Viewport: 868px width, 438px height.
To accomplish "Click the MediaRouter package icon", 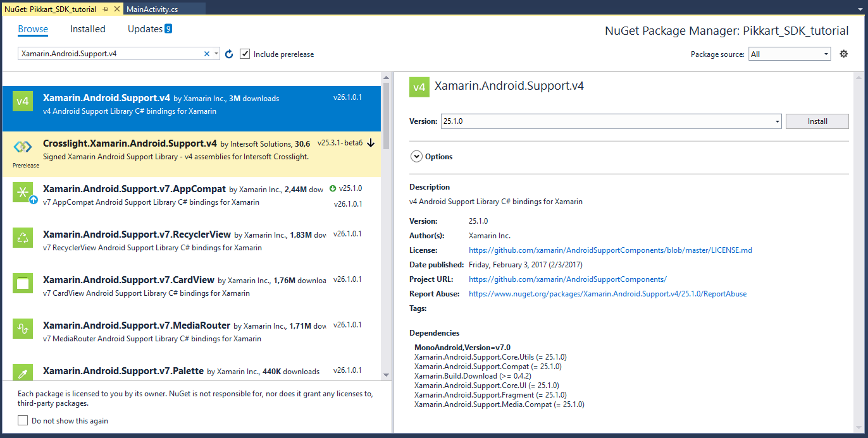I will click(x=23, y=329).
